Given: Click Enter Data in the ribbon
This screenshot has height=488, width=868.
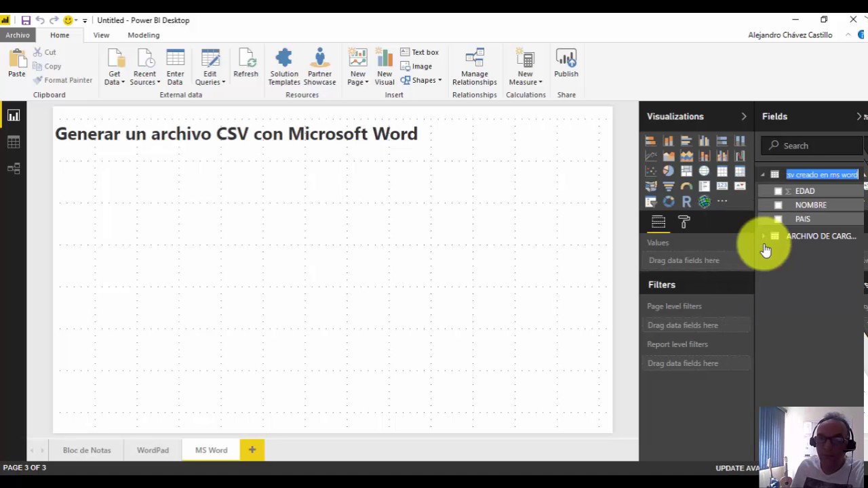Looking at the screenshot, I should [175, 68].
